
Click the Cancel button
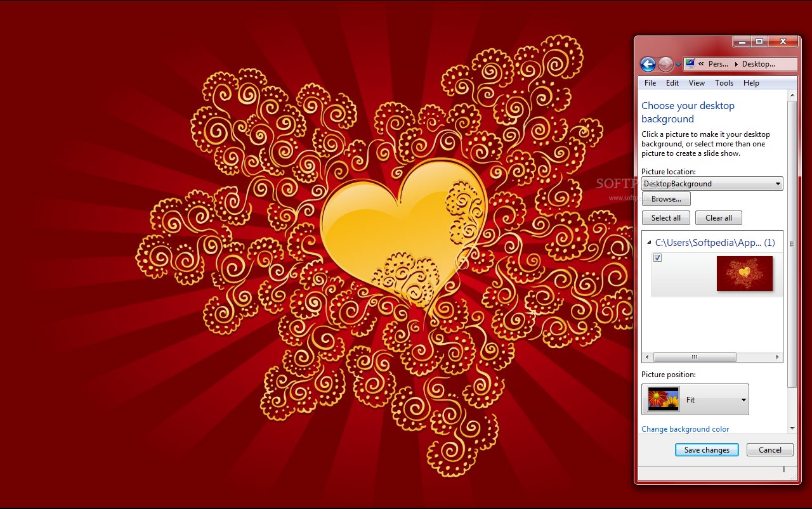coord(770,450)
